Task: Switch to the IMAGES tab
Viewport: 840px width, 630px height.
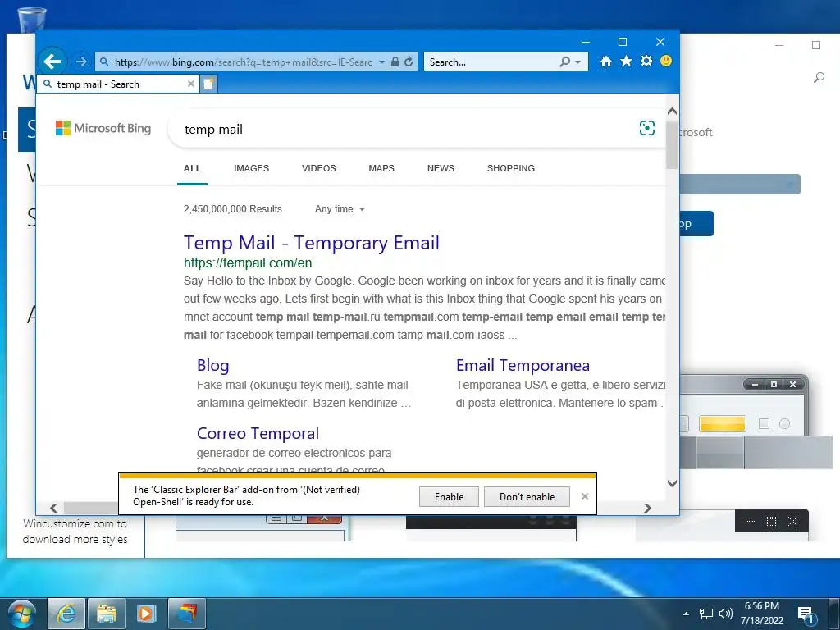Action: coord(251,168)
